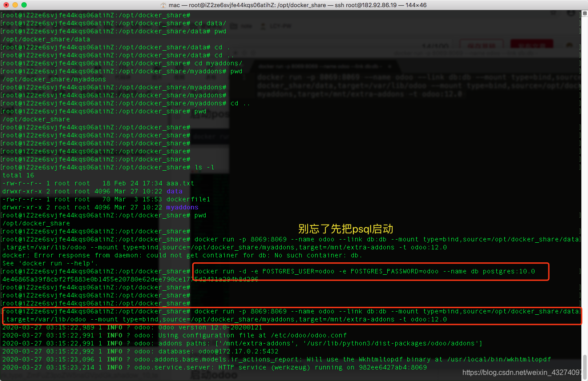Screen dimensions: 588x381
Task: Click the 'total 16' output line
Action: coord(18,175)
